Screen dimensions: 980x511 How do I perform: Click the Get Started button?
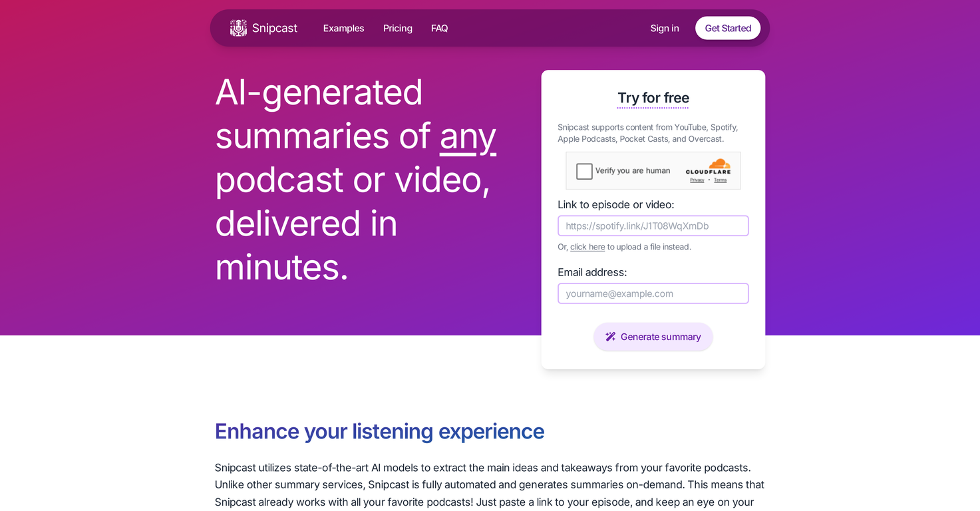click(x=727, y=27)
